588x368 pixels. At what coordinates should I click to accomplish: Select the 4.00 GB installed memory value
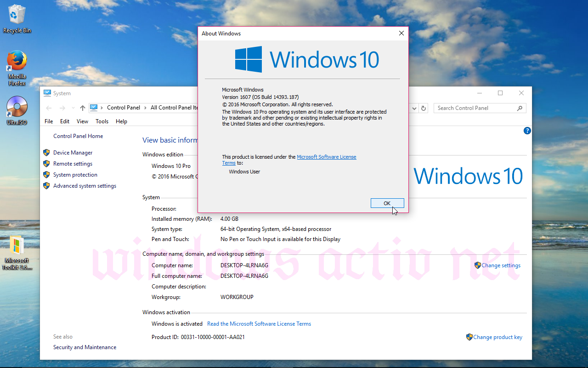pos(229,219)
